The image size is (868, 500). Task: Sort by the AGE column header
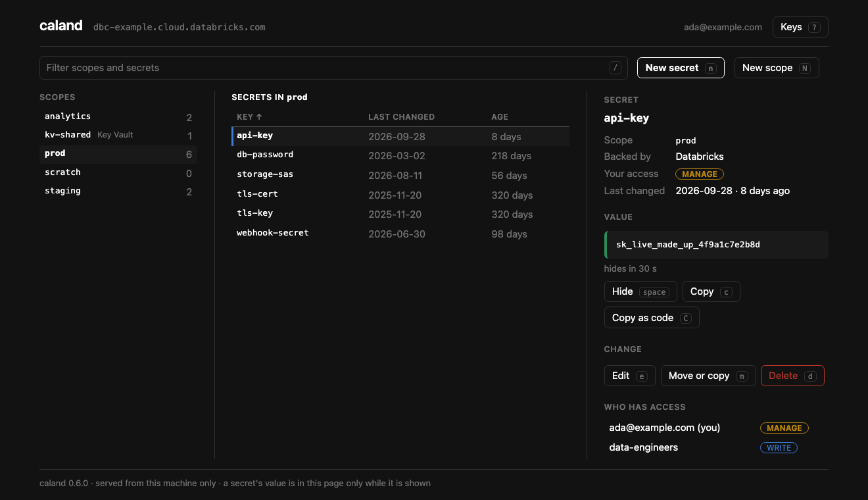click(500, 116)
